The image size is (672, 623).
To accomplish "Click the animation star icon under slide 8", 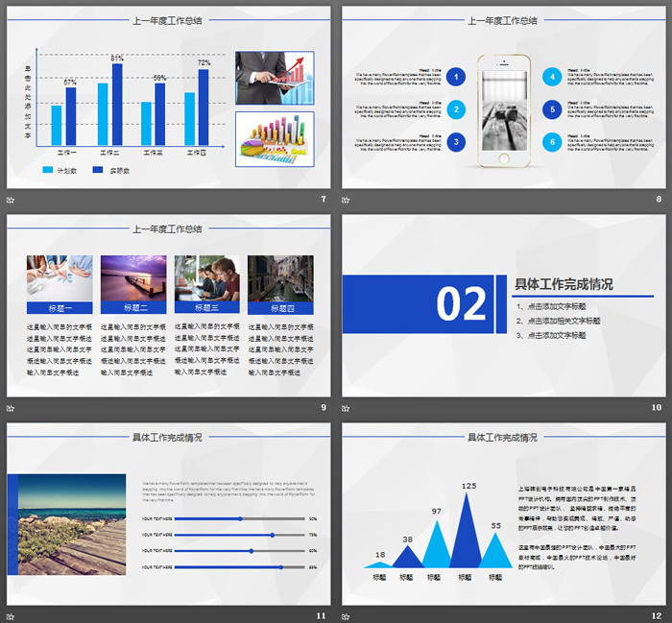I will [x=346, y=200].
